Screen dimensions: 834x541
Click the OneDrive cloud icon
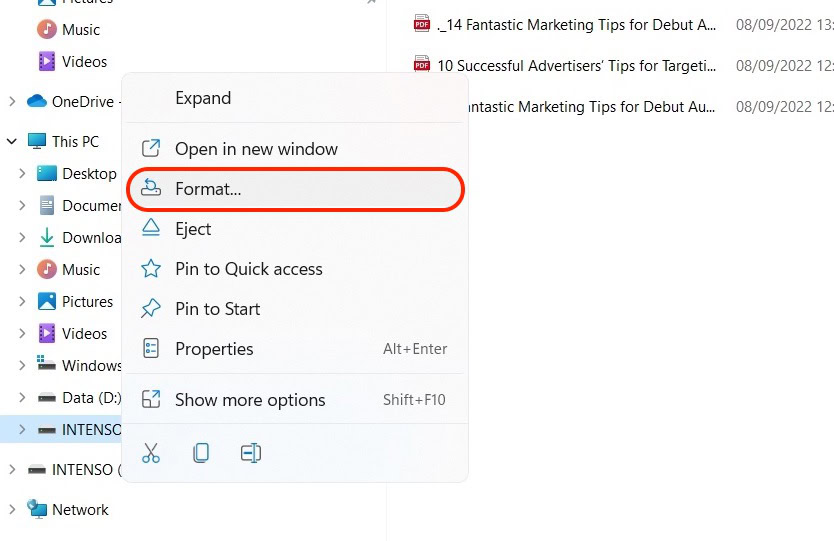(x=37, y=101)
